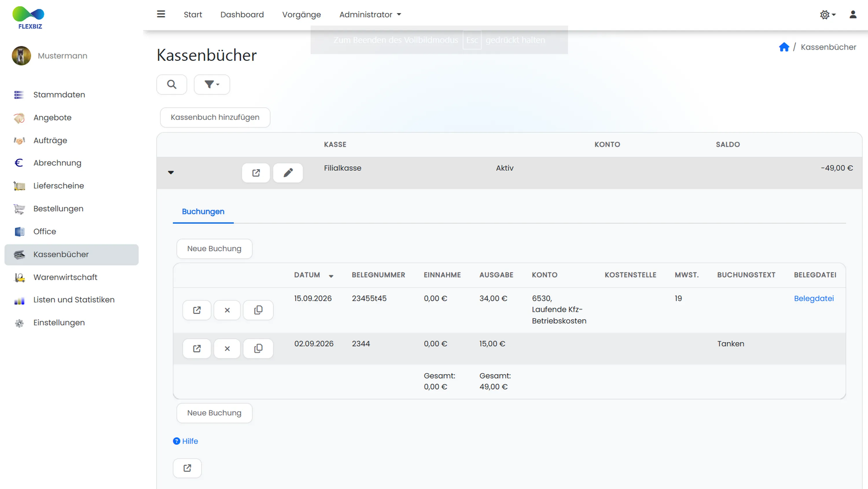The width and height of the screenshot is (868, 489).
Task: Switch to the Buchungen tab
Action: click(x=203, y=212)
